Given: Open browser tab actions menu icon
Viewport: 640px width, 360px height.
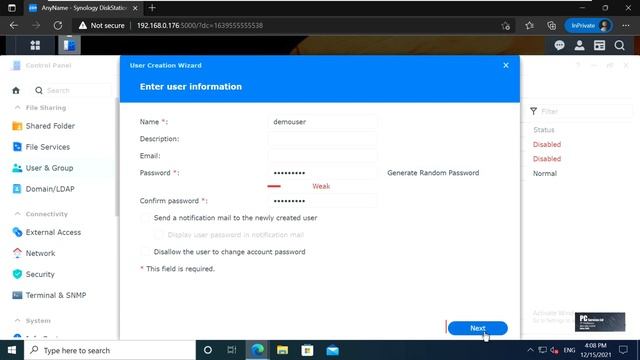Looking at the screenshot, I should click(11, 8).
